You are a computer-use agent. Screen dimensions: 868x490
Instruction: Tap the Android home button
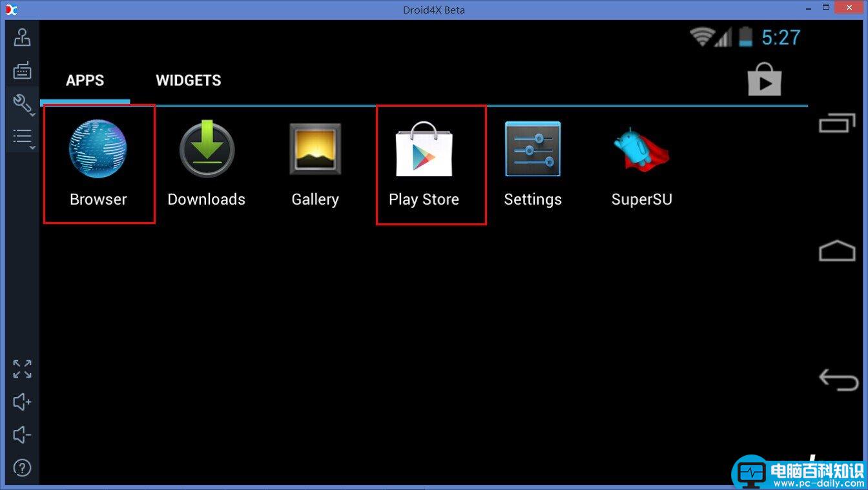click(837, 250)
